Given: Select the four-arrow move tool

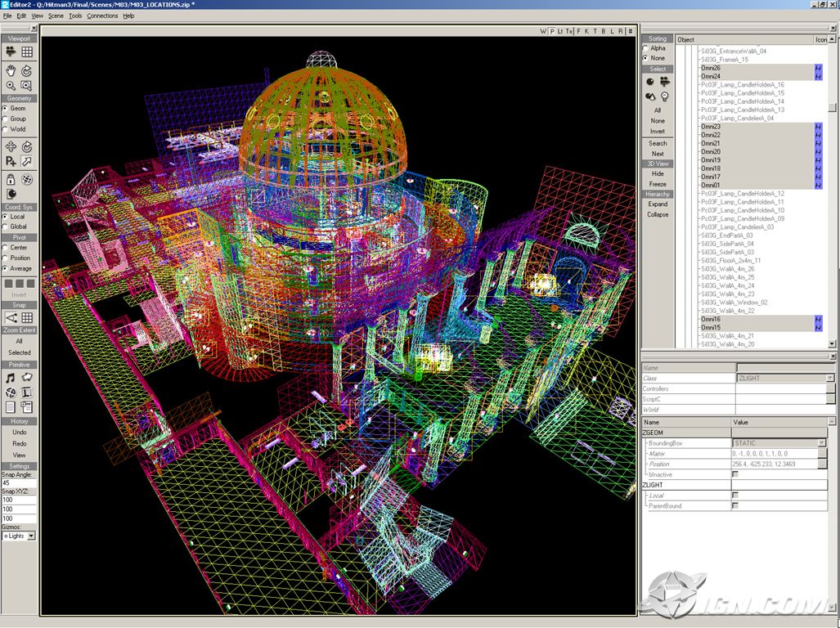Looking at the screenshot, I should [11, 146].
